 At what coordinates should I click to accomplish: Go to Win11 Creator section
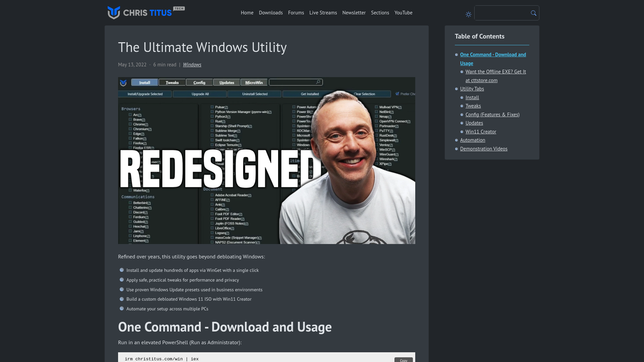click(x=481, y=132)
